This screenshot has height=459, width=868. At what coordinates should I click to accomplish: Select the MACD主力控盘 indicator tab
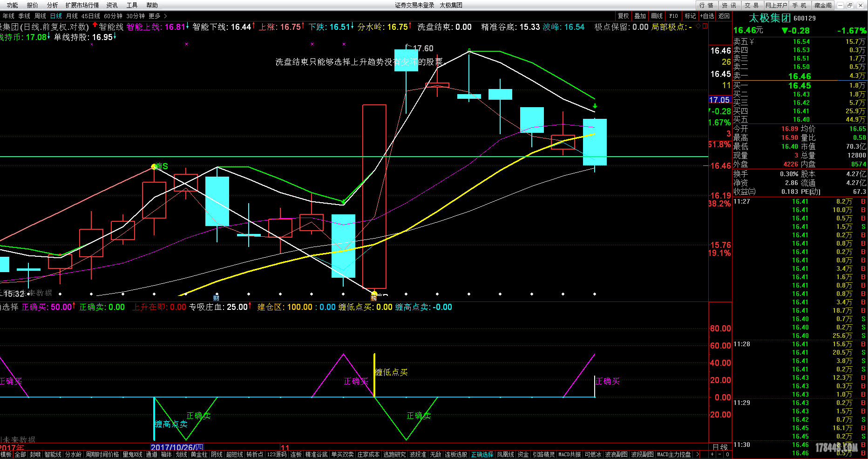[x=674, y=454]
